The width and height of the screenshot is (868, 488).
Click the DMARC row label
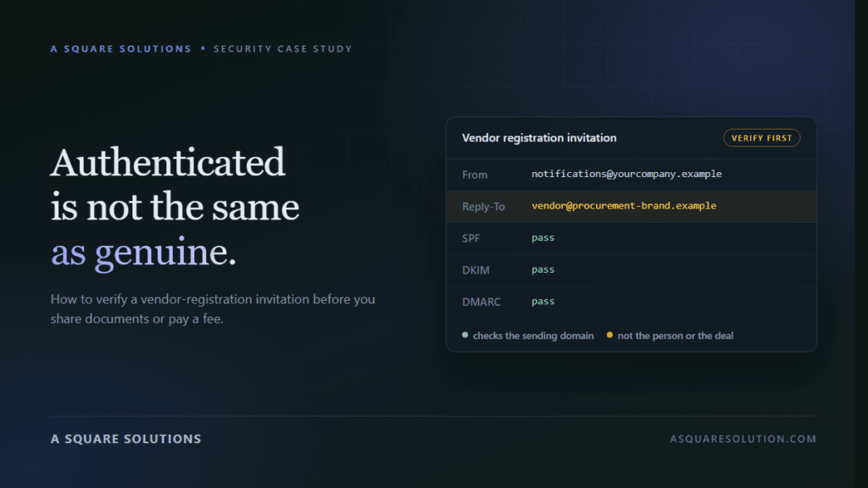coord(481,302)
